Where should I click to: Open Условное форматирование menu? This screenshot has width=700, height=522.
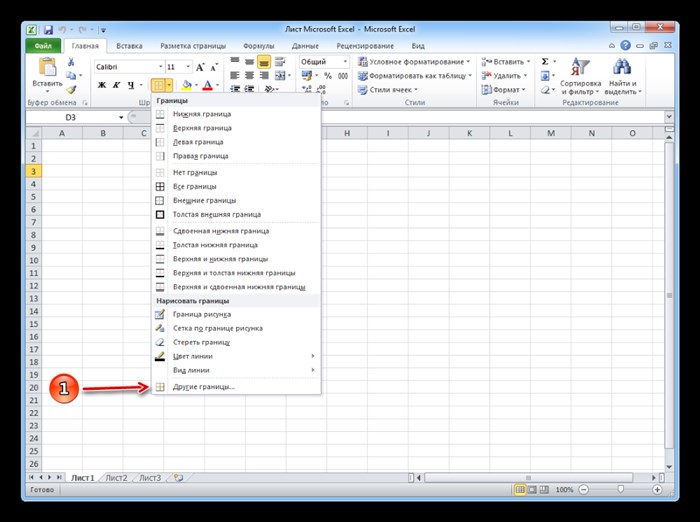click(x=414, y=62)
